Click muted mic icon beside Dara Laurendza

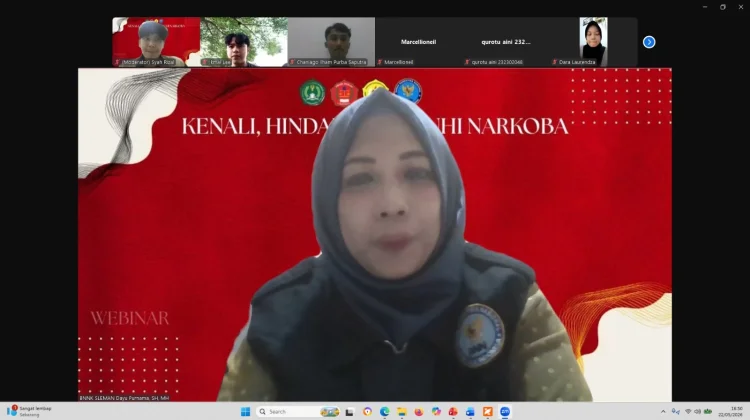(554, 62)
